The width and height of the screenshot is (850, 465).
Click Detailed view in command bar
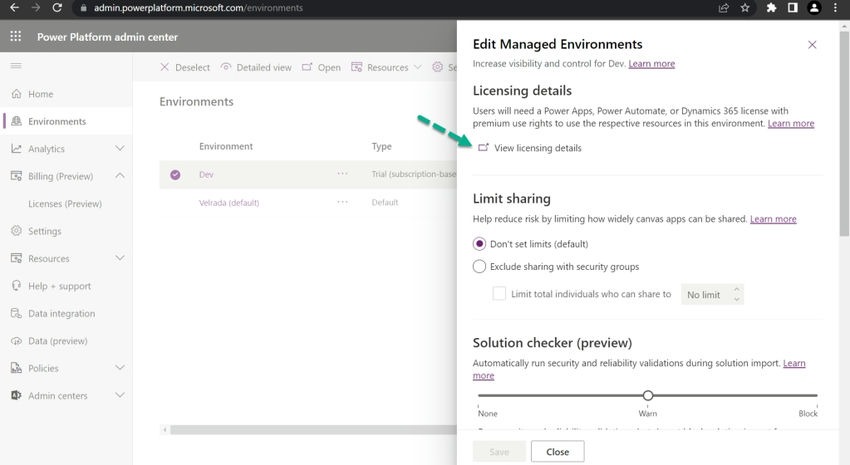(256, 68)
